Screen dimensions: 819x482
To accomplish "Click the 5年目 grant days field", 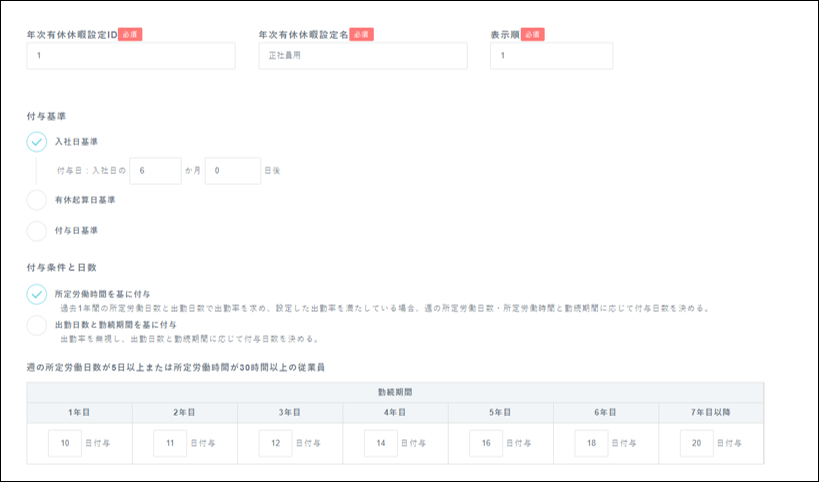I will [x=486, y=443].
